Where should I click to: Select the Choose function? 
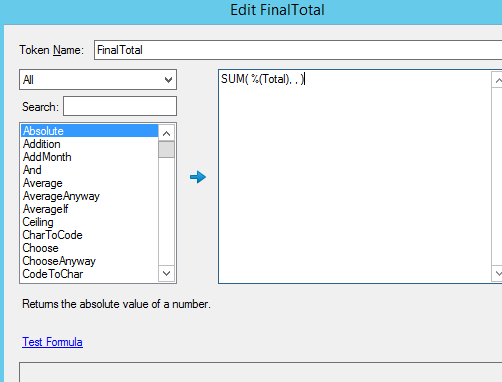click(x=89, y=248)
